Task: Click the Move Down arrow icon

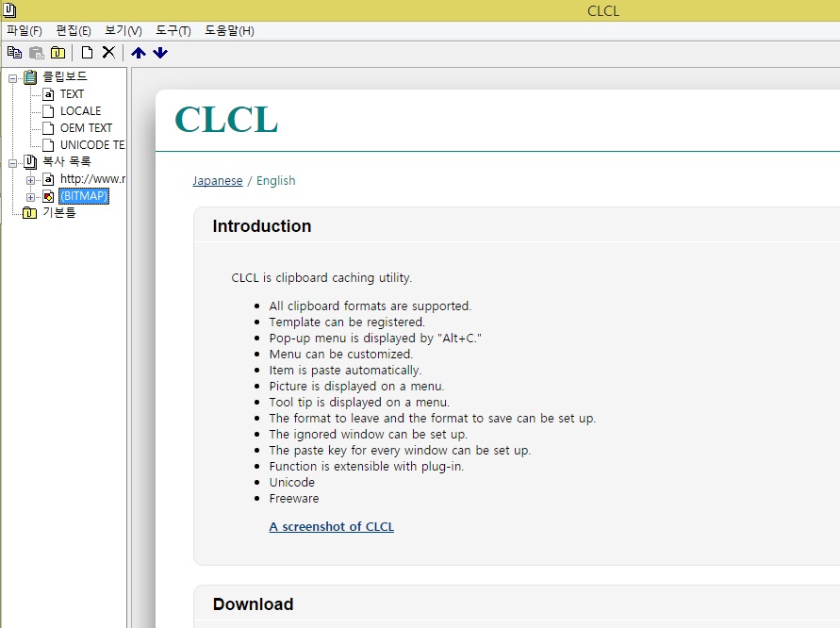Action: click(160, 53)
